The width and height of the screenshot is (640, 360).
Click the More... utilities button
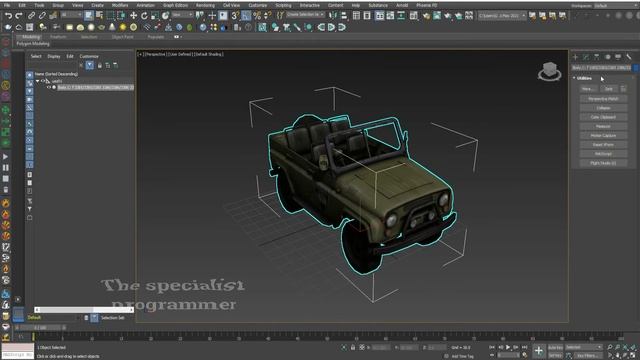(588, 89)
